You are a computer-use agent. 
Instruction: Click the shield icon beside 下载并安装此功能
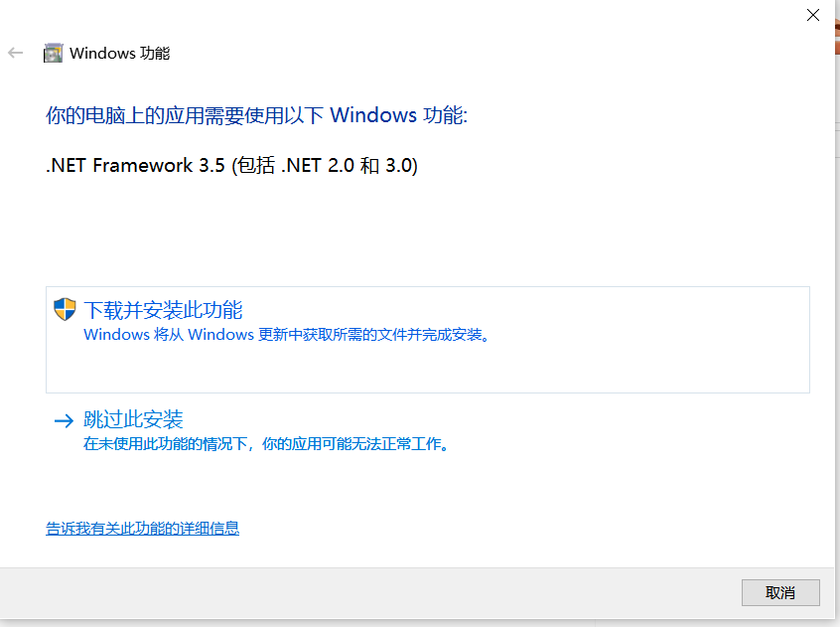[65, 309]
